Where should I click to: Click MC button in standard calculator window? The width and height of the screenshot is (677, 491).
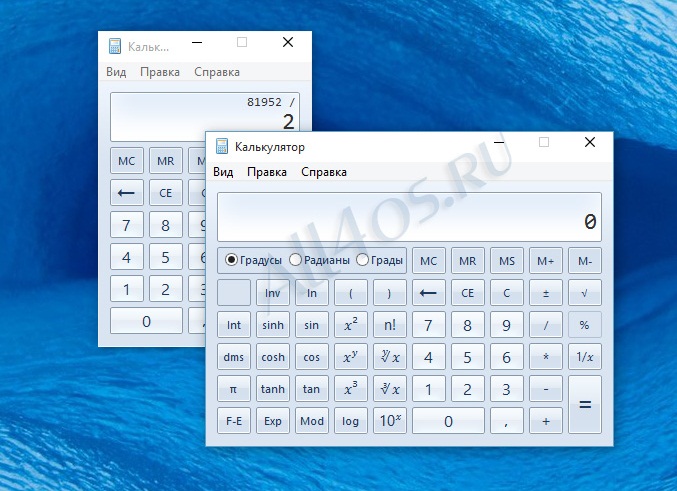click(x=127, y=161)
